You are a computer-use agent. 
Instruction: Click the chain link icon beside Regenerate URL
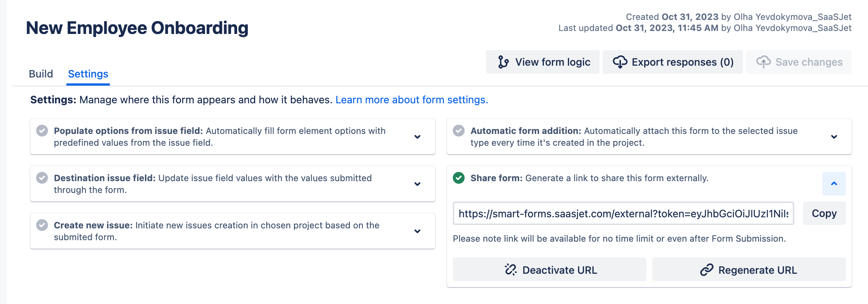(706, 270)
